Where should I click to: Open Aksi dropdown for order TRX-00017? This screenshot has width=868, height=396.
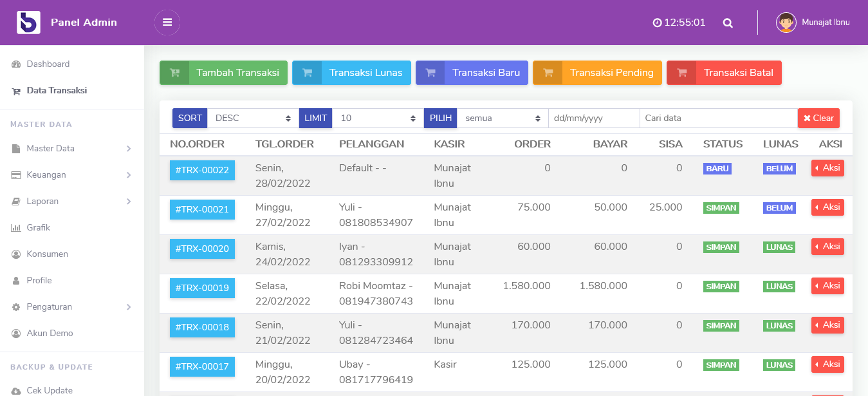pyautogui.click(x=827, y=364)
